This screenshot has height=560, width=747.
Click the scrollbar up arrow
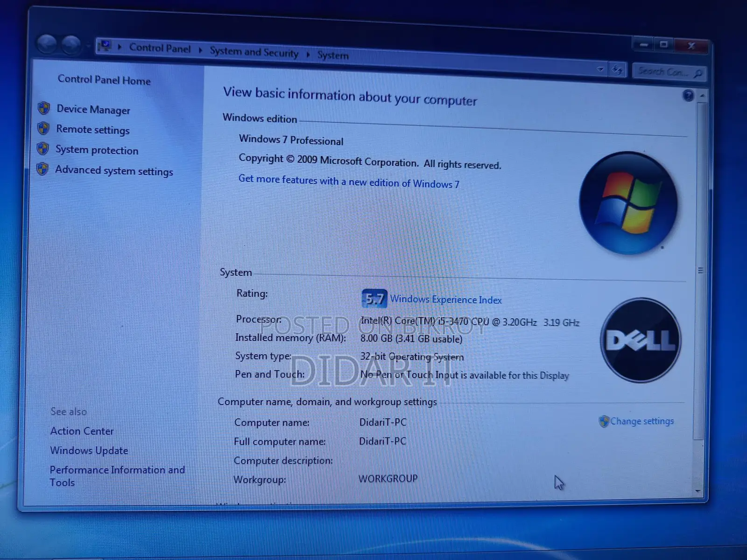tap(702, 96)
